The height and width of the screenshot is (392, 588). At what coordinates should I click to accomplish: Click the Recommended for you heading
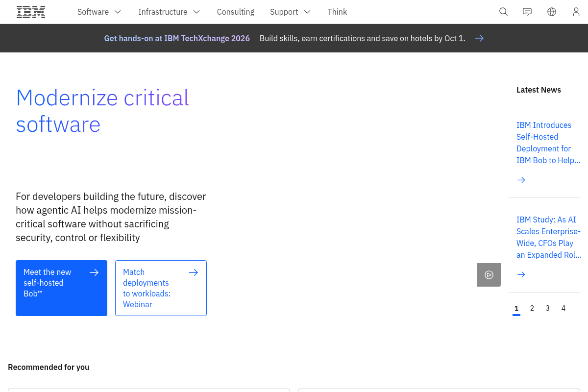click(49, 367)
